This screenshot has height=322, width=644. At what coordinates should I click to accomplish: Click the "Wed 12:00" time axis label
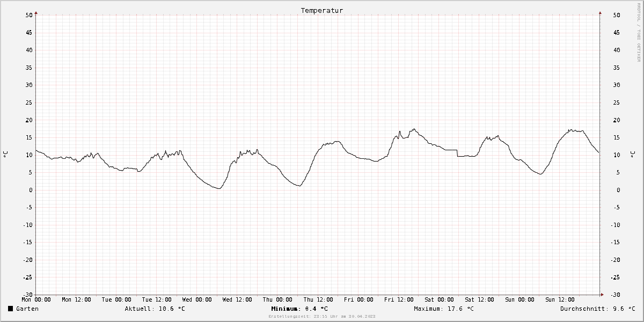(x=237, y=299)
